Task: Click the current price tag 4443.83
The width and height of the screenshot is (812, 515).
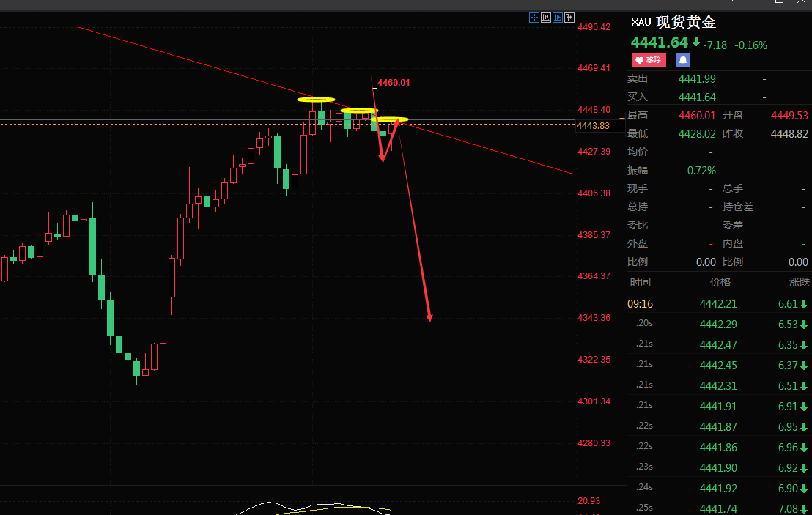Action: click(593, 126)
